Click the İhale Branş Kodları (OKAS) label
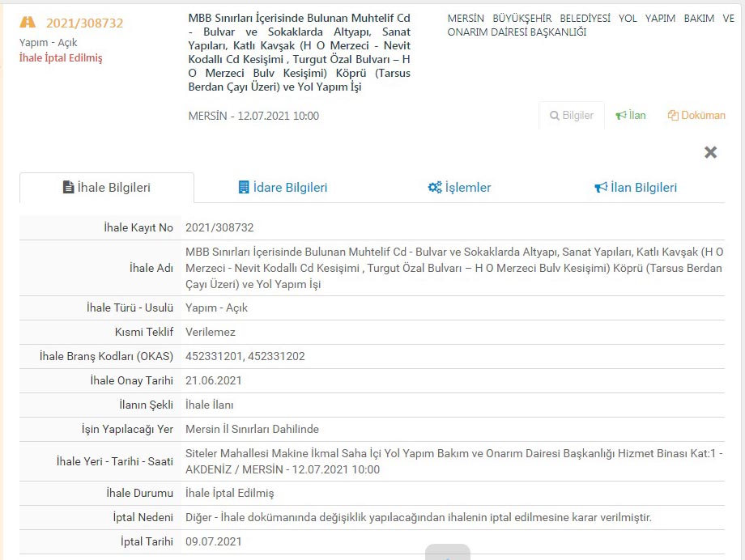Viewport: 745px width, 560px height. click(106, 356)
